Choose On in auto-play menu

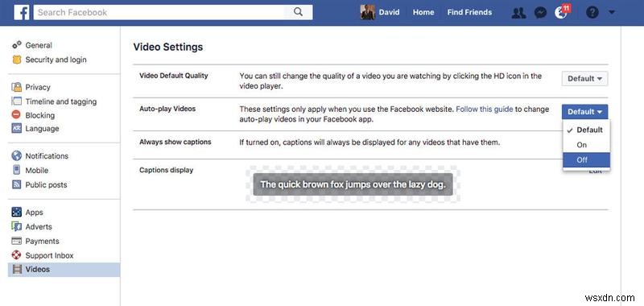tap(587, 145)
